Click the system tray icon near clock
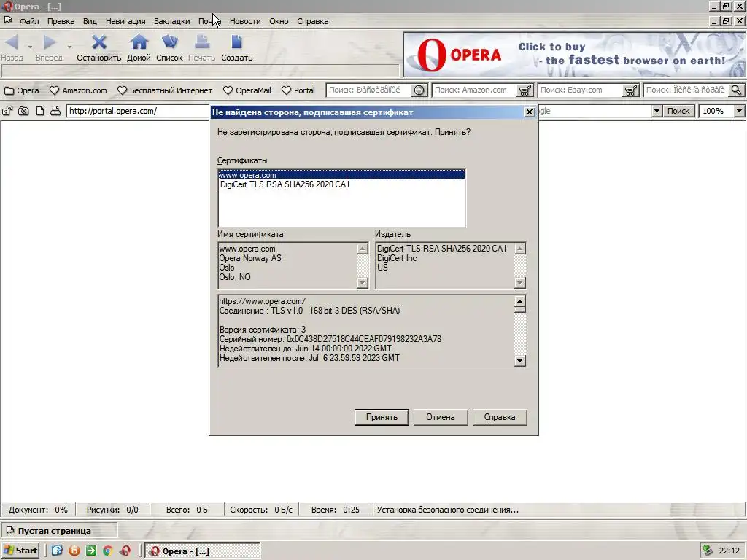Image resolution: width=747 pixels, height=560 pixels. coord(708,551)
